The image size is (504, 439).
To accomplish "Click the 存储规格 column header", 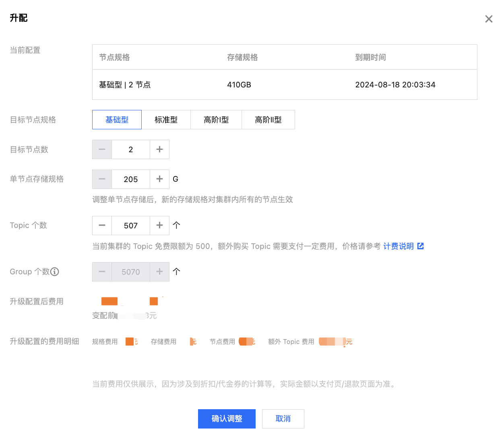I will click(x=242, y=57).
